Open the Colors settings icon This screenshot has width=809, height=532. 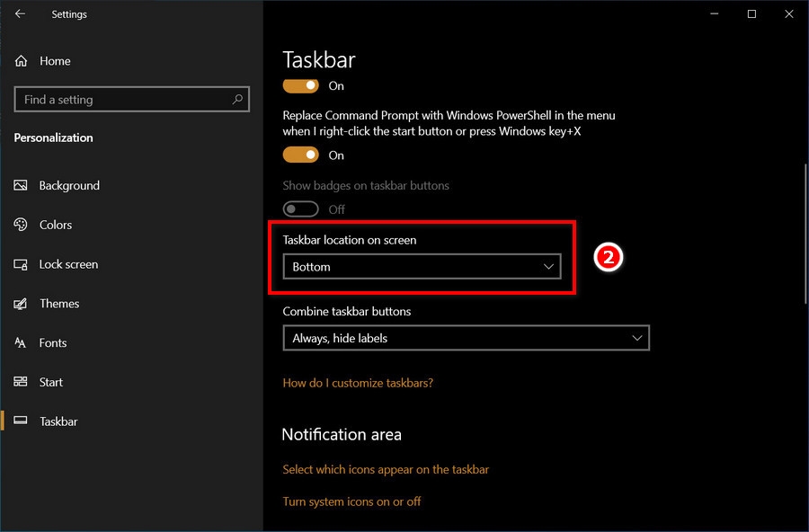[x=22, y=225]
